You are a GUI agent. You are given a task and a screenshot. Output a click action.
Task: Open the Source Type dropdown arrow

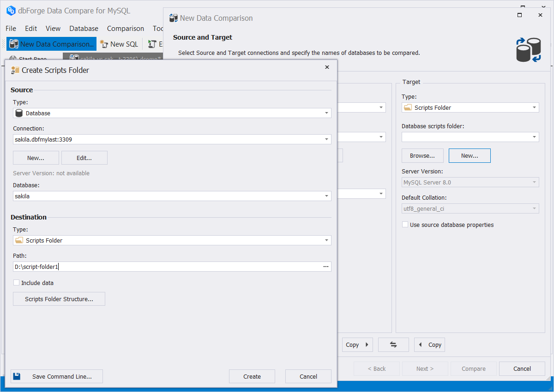click(x=326, y=113)
